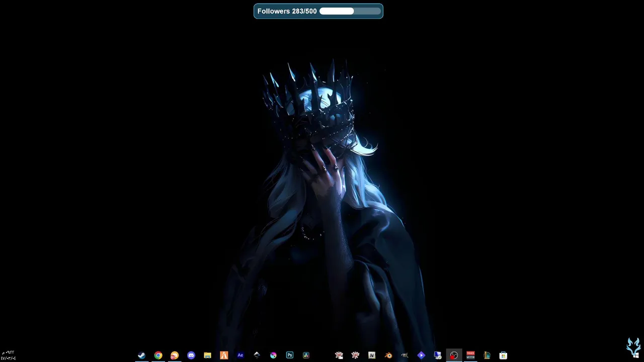
Task: Open the N-letter app icon
Action: [372, 355]
